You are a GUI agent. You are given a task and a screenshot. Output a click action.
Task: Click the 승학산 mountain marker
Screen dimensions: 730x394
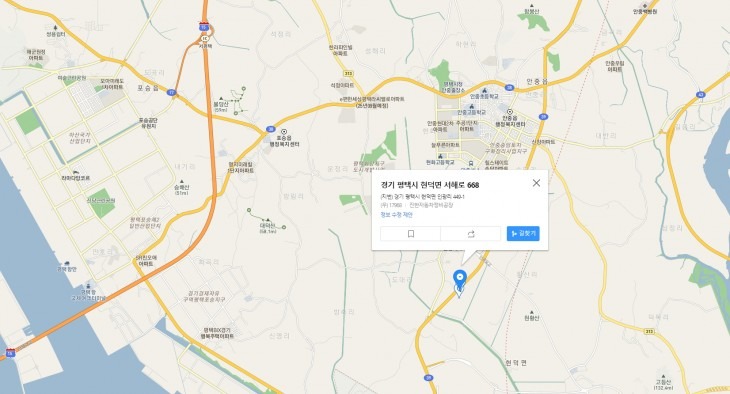pos(182,182)
